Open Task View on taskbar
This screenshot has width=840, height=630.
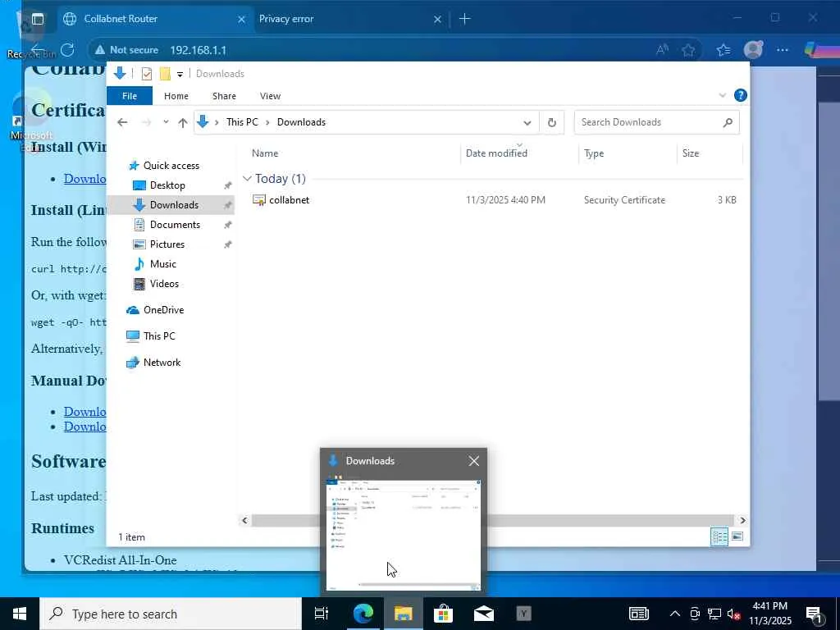(321, 614)
